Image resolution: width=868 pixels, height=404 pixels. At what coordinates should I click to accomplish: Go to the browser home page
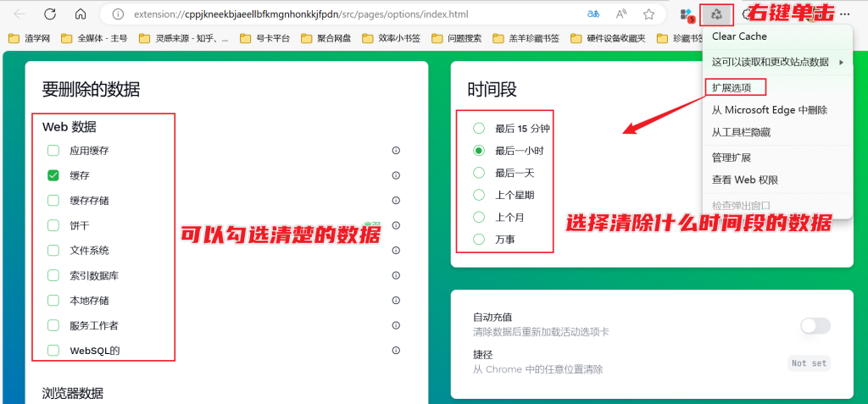(81, 14)
